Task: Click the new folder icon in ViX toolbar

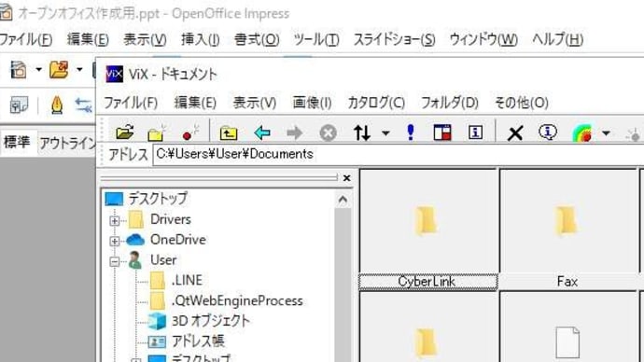Action: point(156,132)
